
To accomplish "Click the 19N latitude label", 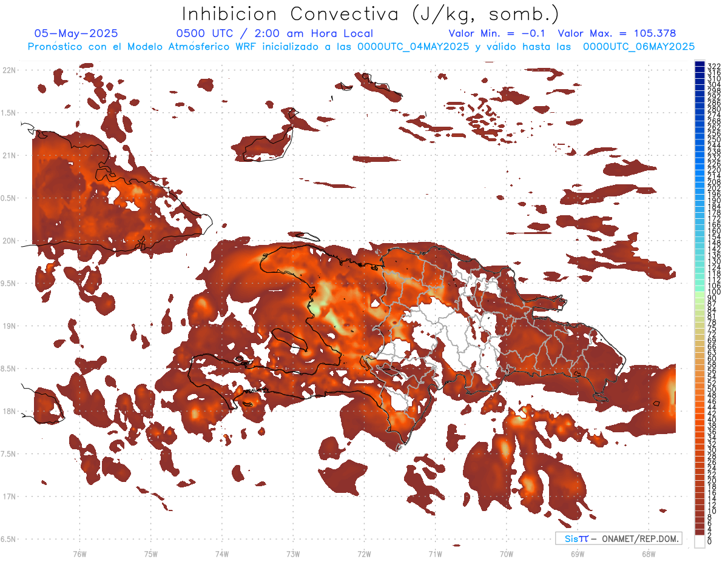I will 9,326.
